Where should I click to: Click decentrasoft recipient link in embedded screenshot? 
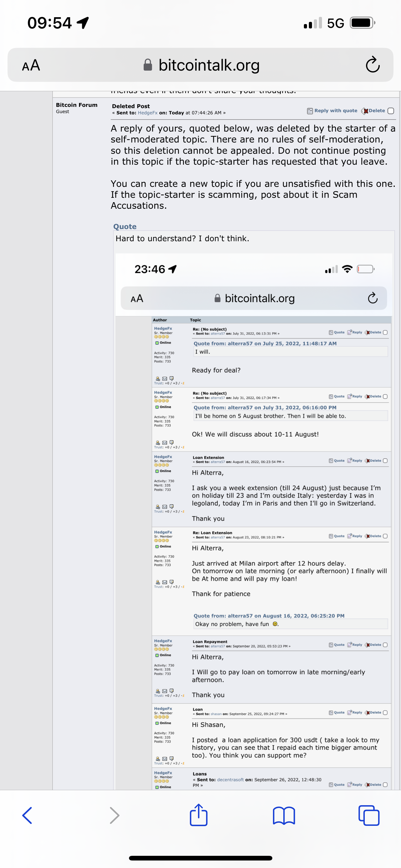click(x=230, y=780)
